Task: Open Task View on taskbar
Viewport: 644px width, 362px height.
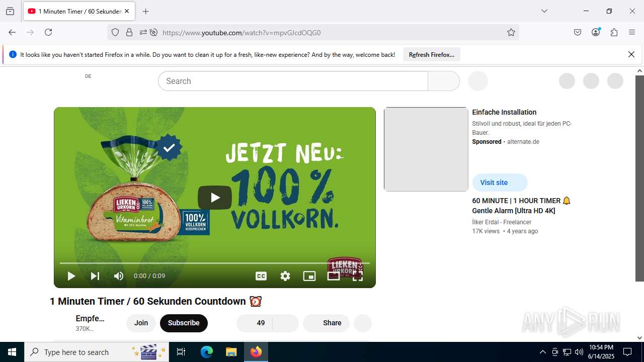Action: 182,352
